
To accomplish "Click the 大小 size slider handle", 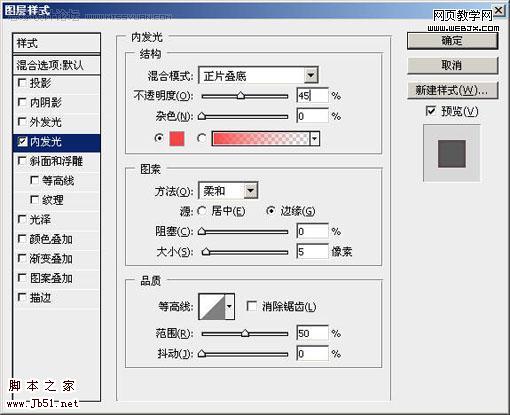I will point(206,252).
